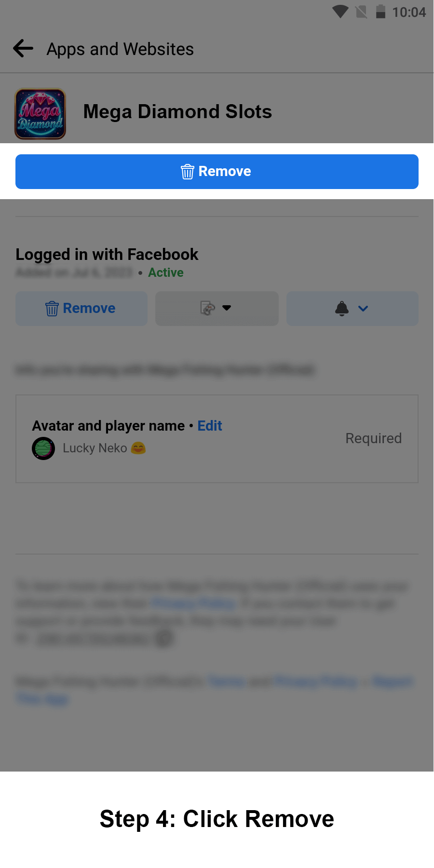Tap the Mega Diamond Slots app logo

coord(41,114)
